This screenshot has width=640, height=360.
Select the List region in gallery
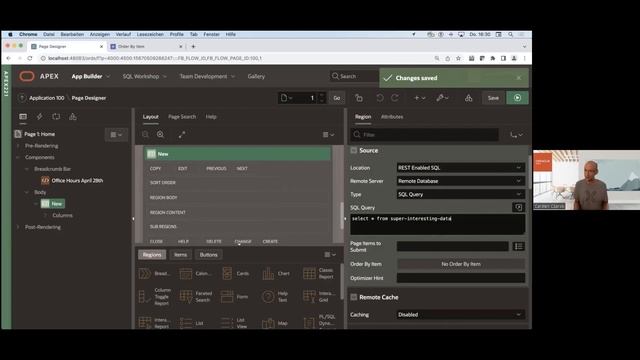192,323
